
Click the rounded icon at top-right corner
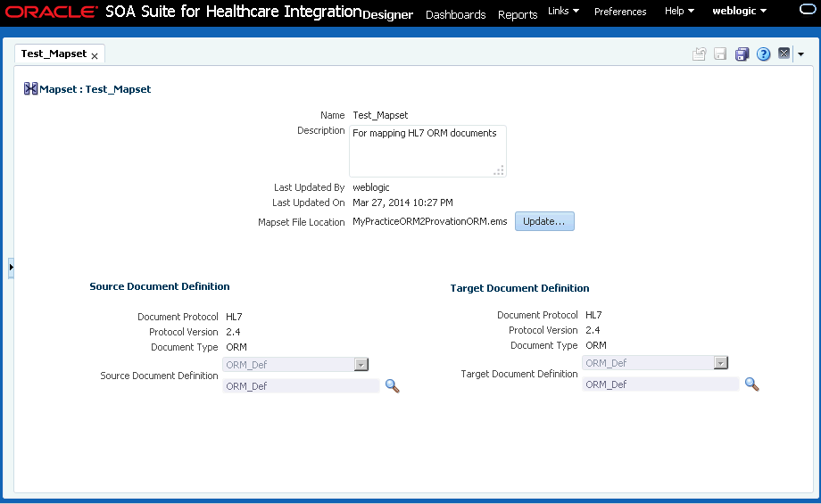tap(808, 9)
